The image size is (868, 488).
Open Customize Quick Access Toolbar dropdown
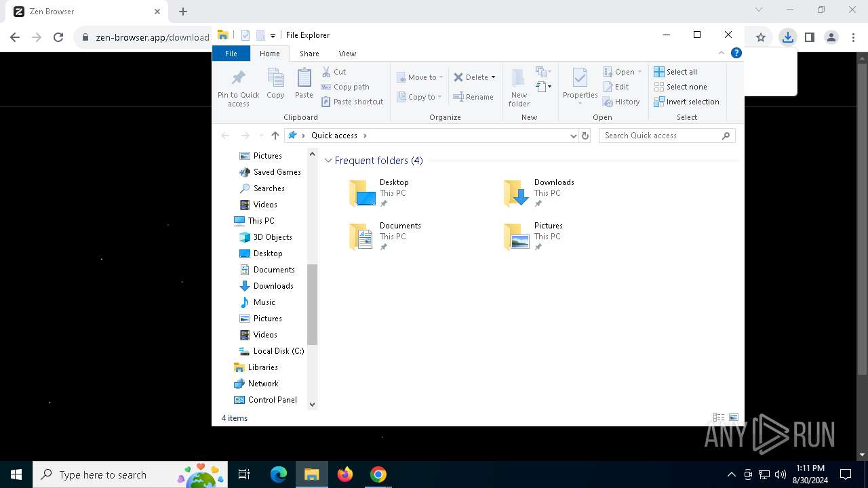pos(273,35)
